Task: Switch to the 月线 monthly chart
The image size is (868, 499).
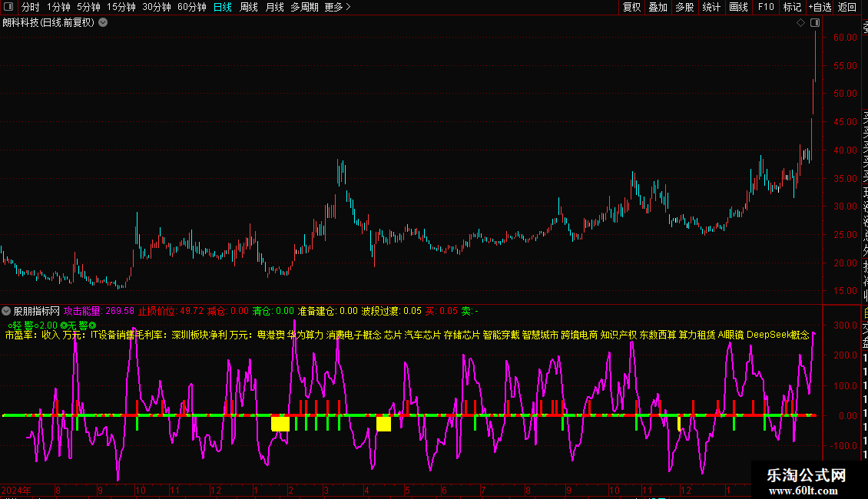Action: pyautogui.click(x=274, y=7)
